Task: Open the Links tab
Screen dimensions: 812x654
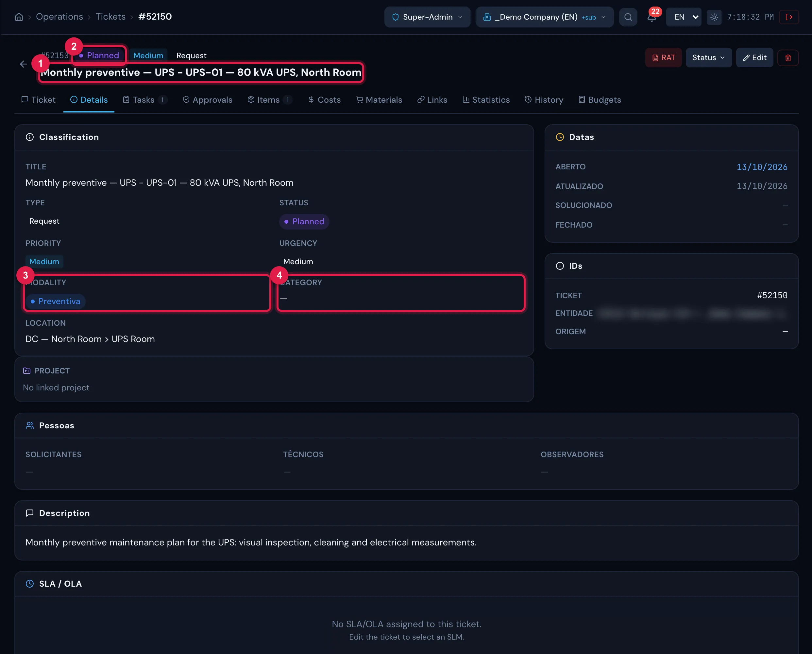Action: pyautogui.click(x=432, y=100)
